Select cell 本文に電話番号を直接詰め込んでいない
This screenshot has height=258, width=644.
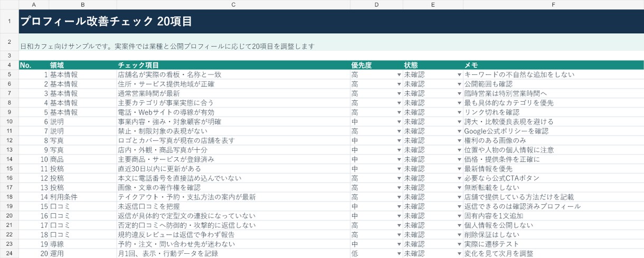point(233,178)
